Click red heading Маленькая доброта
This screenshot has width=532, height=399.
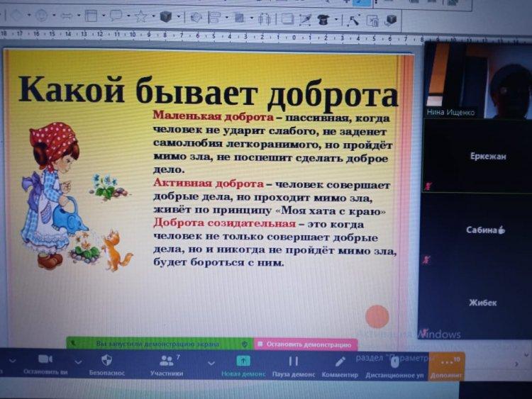(x=213, y=116)
